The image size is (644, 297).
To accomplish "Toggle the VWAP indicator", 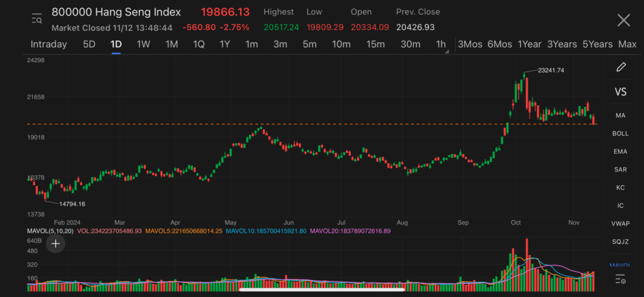I will coord(620,224).
